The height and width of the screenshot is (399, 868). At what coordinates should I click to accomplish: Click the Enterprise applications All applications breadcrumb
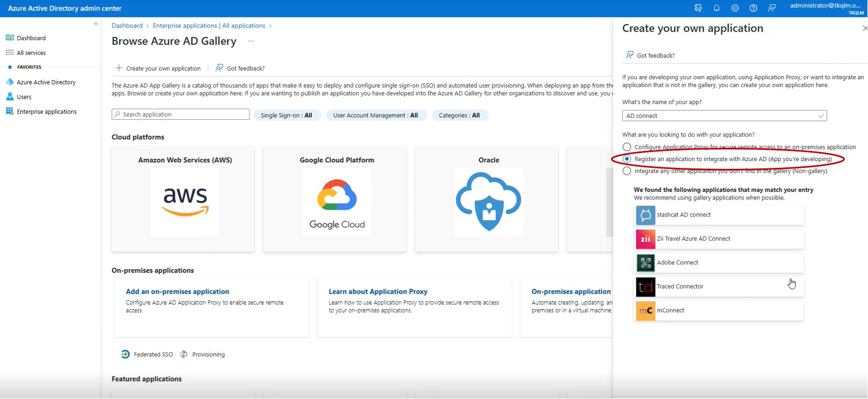pyautogui.click(x=209, y=25)
